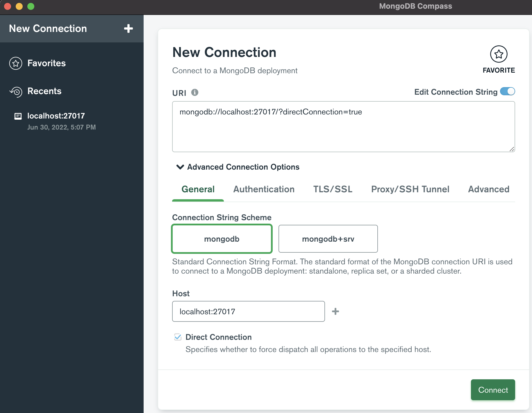Click the Favorites label in the sidebar

click(47, 63)
